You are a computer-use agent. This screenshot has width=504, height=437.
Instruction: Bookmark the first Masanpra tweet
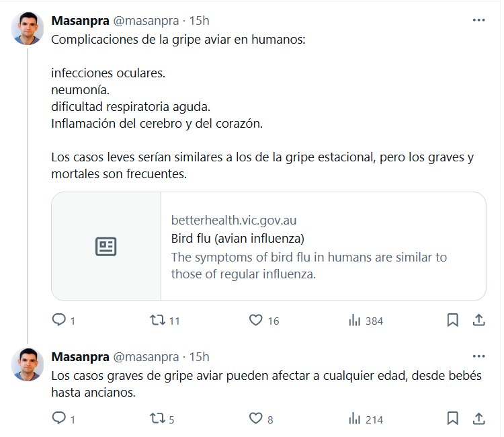click(x=453, y=321)
